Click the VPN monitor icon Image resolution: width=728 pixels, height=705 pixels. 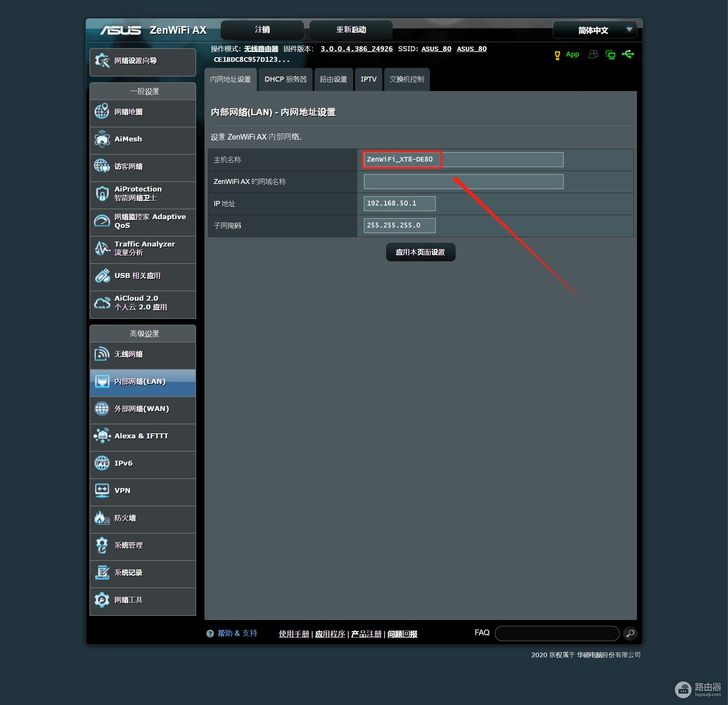[102, 490]
